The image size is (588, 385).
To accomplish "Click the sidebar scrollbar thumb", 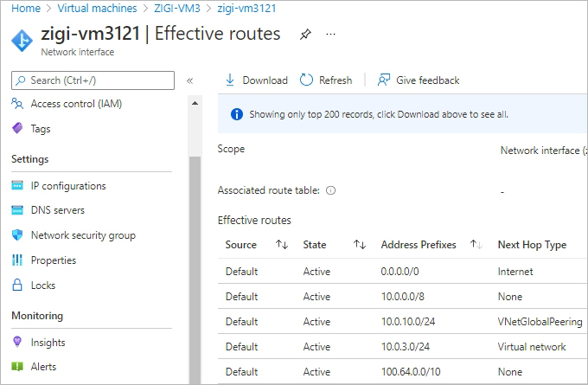I will [195, 269].
